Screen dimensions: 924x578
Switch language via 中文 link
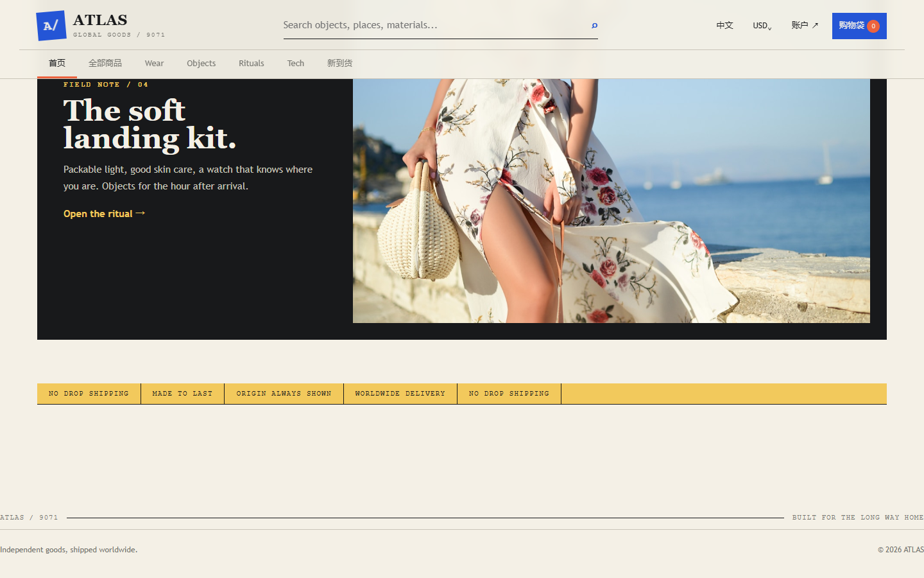[x=724, y=26]
